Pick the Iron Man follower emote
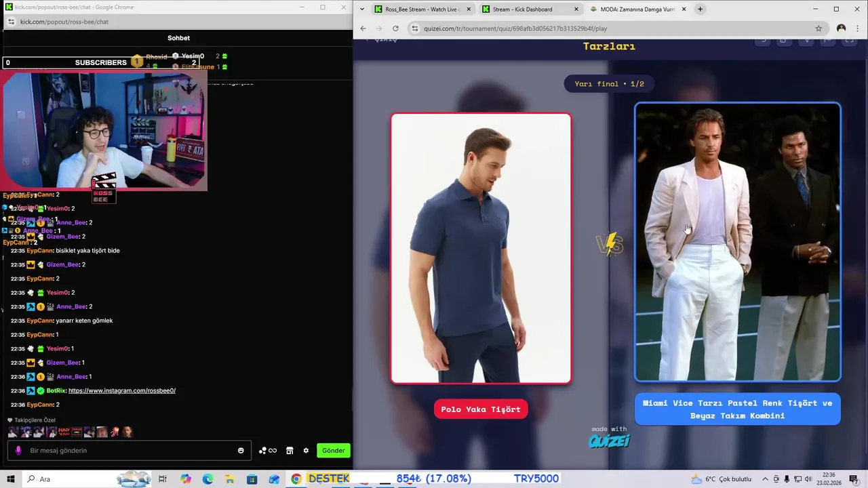The image size is (868, 488). click(x=115, y=432)
